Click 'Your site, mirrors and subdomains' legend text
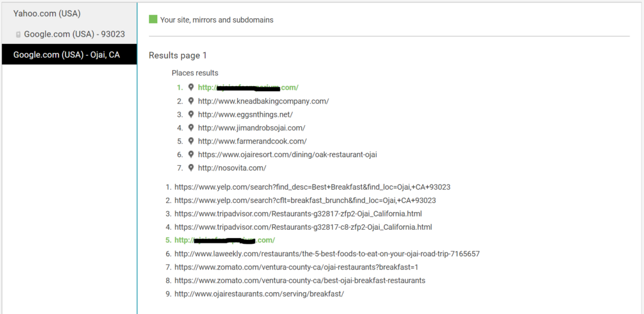644x314 pixels. (x=217, y=19)
